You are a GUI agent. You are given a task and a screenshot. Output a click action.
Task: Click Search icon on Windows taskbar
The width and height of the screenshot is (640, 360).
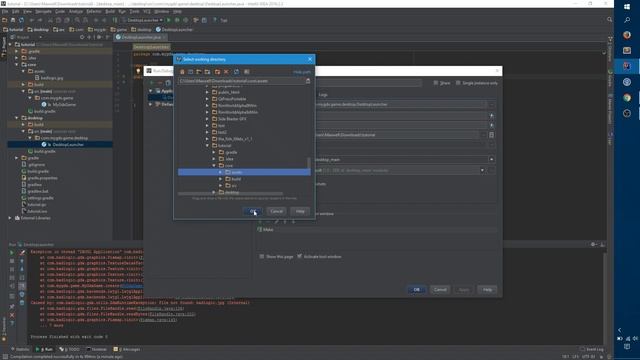click(x=627, y=20)
